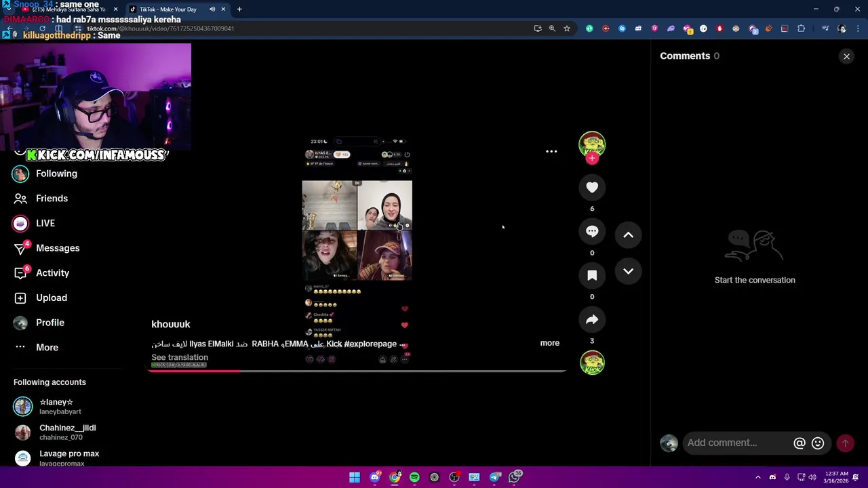This screenshot has width=868, height=488.
Task: Mute the TikTok tab audio icon
Action: (x=212, y=9)
